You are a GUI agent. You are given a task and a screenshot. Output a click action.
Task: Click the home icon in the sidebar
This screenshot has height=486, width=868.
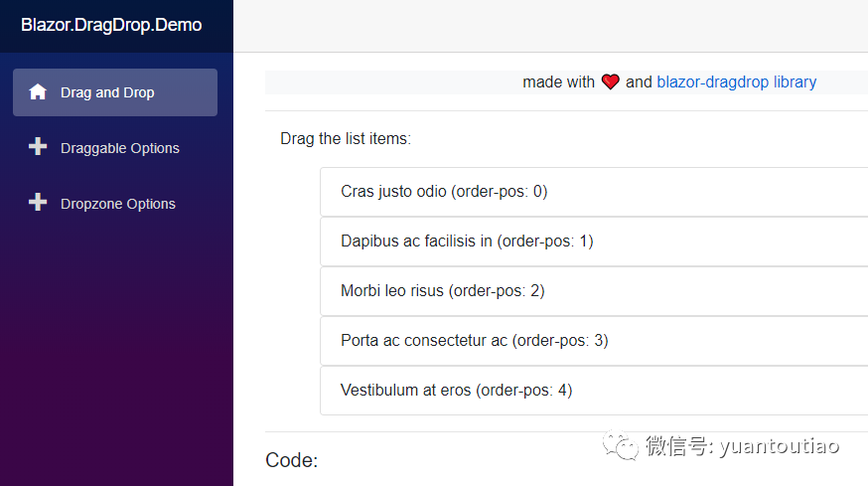coord(38,92)
